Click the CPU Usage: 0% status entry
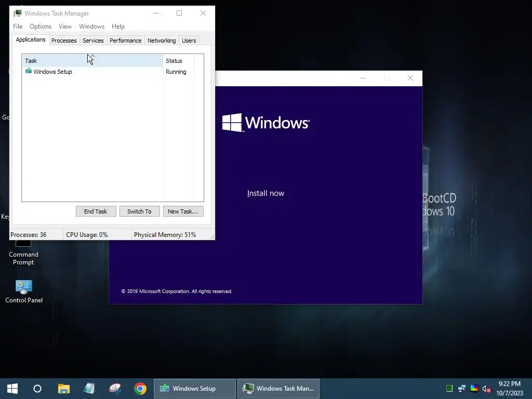 tap(87, 235)
